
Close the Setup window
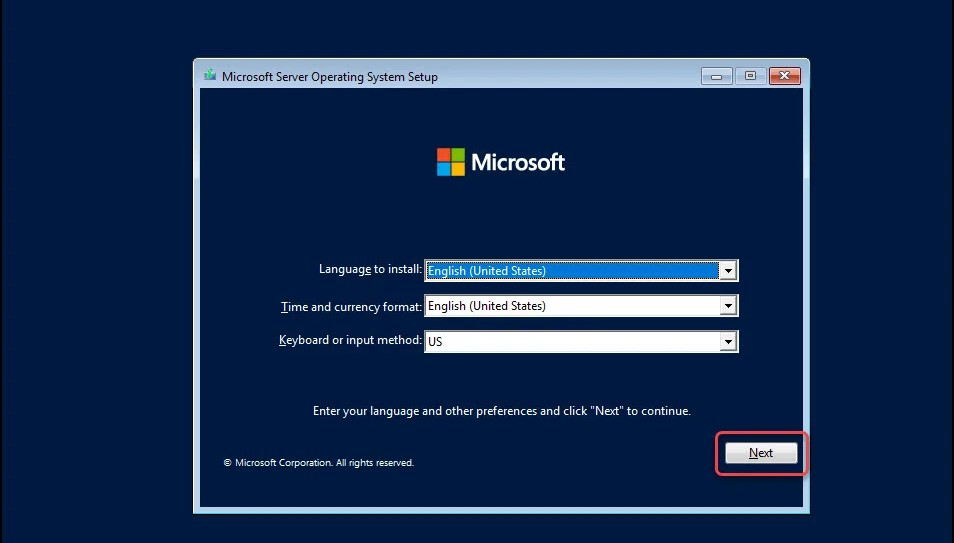tap(784, 76)
